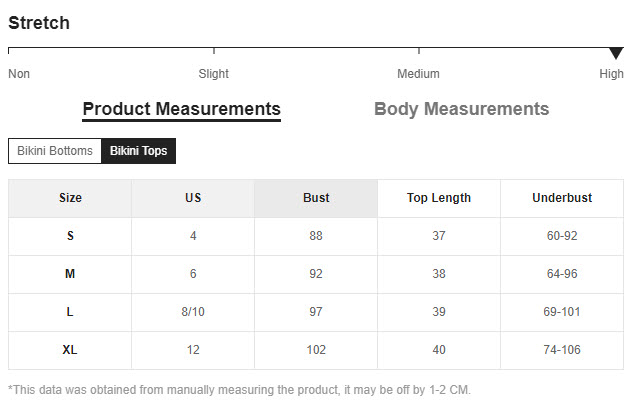
Task: Click the 74-106 underbust cell
Action: coord(562,350)
